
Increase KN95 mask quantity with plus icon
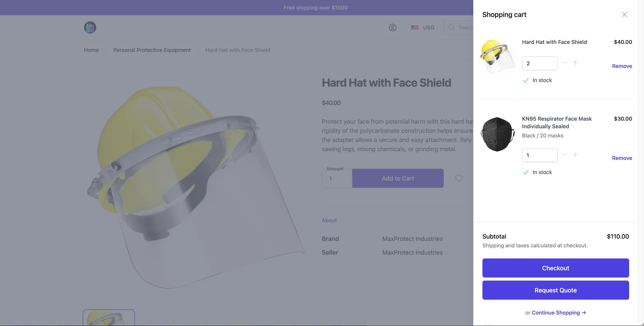[x=575, y=155]
